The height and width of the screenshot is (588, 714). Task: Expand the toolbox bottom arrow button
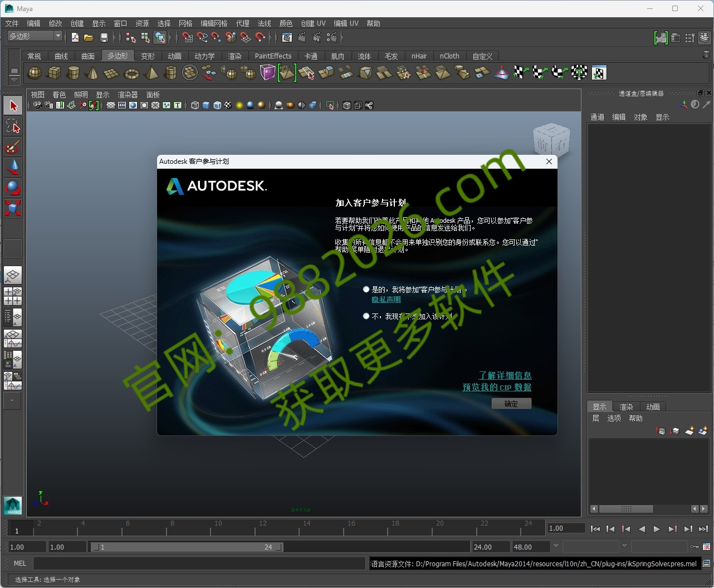[12, 400]
